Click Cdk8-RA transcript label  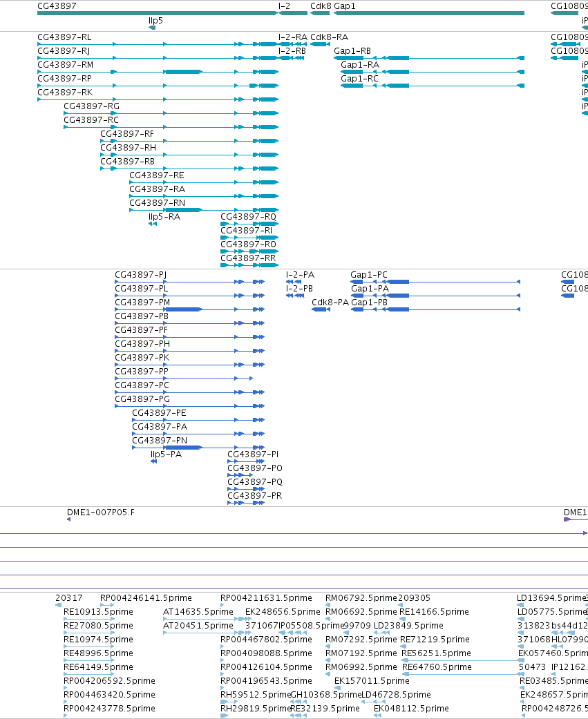[x=330, y=37]
